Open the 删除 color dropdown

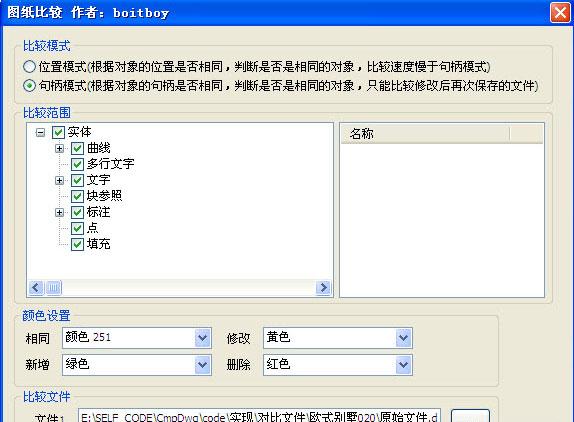point(403,365)
